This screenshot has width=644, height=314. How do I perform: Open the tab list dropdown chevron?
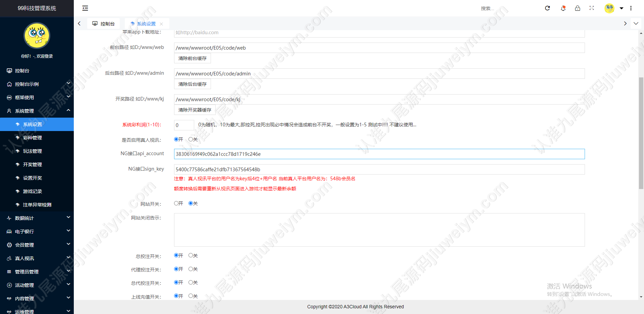636,23
